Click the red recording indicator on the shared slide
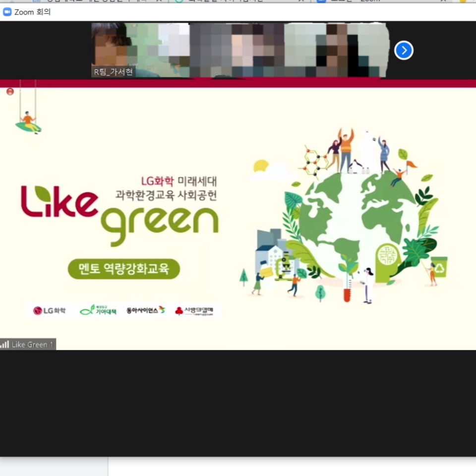The height and width of the screenshot is (476, 476). click(x=10, y=91)
